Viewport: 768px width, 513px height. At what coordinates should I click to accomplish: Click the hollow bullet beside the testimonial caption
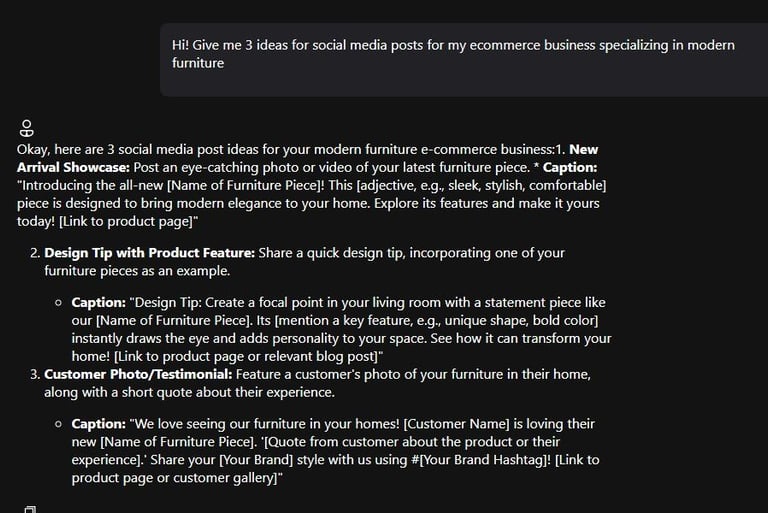pos(58,424)
